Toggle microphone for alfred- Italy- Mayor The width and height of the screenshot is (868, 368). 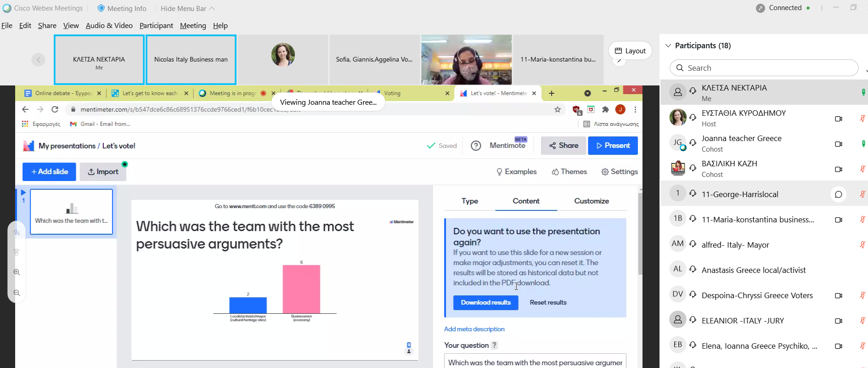click(862, 245)
